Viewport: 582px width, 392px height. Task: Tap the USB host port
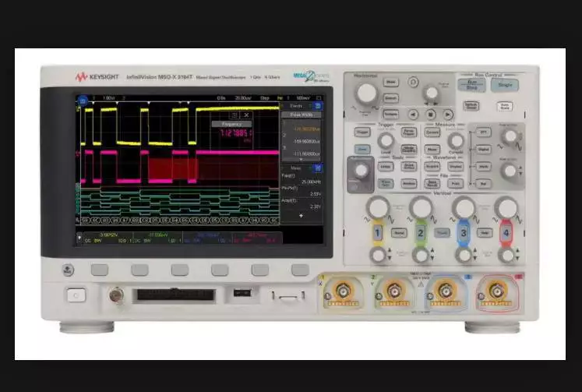click(x=242, y=293)
